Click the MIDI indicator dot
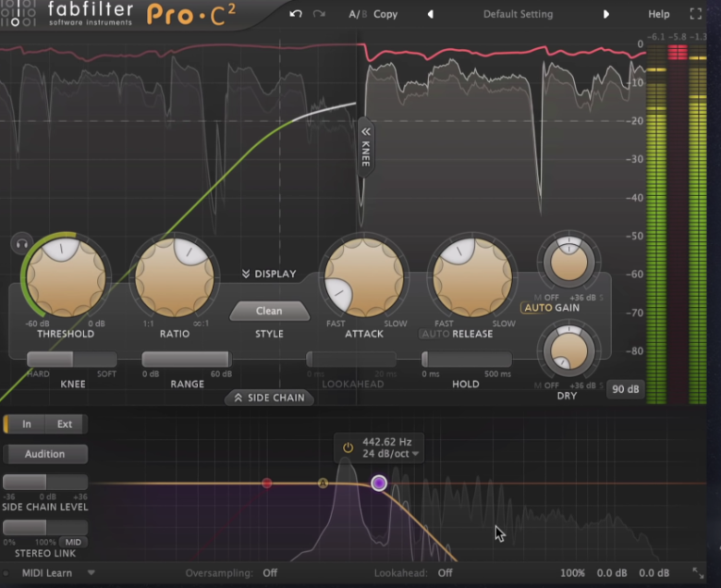Image resolution: width=721 pixels, height=588 pixels. [x=6, y=573]
